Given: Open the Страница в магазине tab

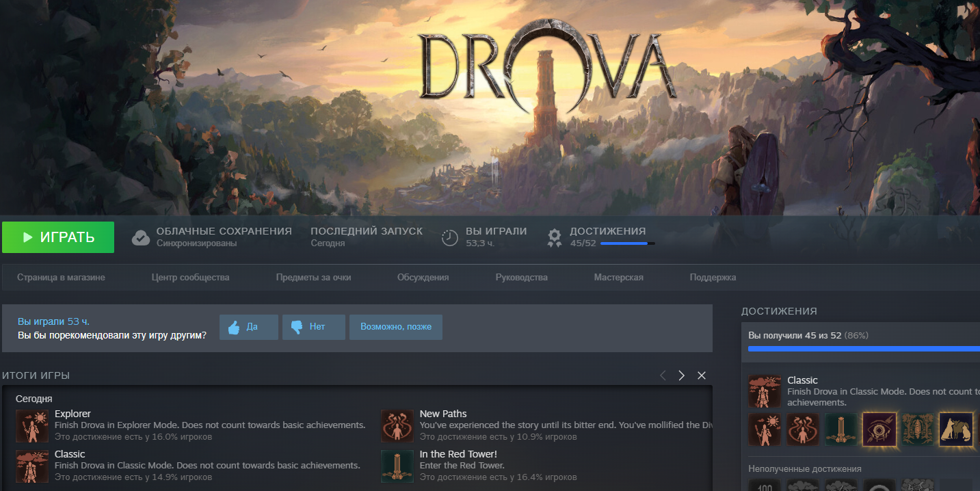Looking at the screenshot, I should coord(61,278).
